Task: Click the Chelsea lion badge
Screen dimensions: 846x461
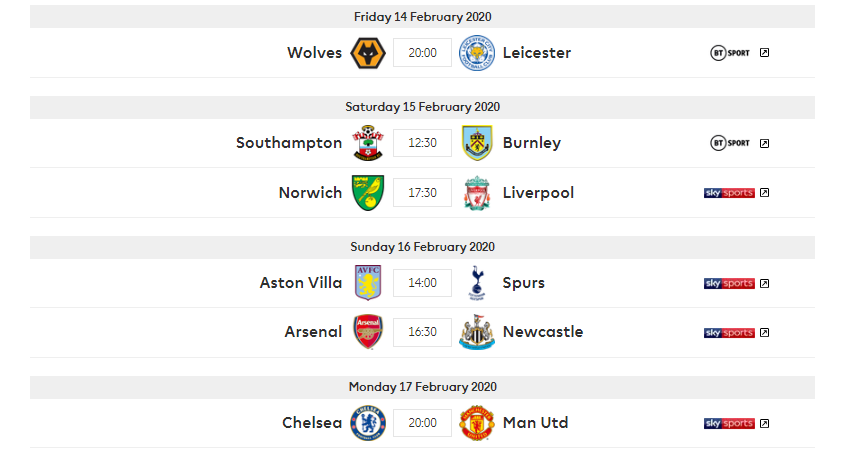Action: 368,423
